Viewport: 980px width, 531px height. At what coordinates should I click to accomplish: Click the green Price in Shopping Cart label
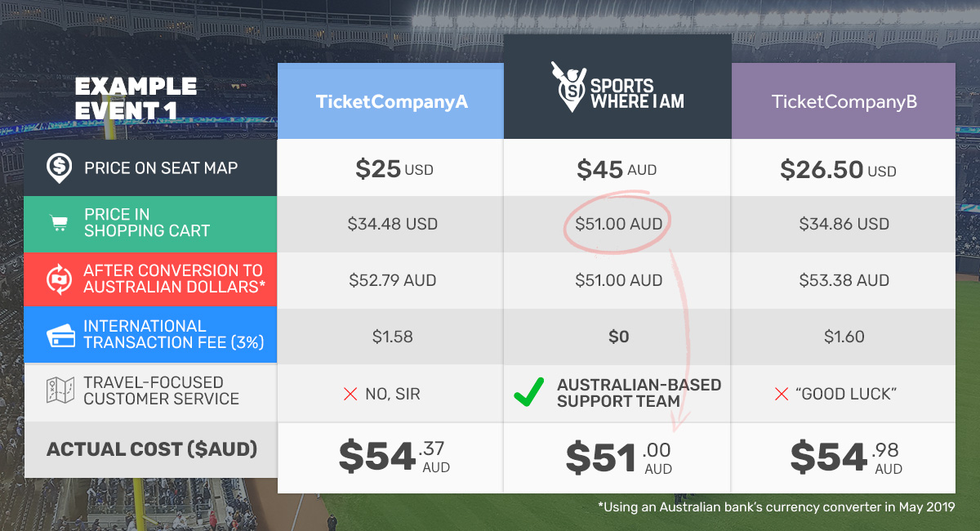click(147, 223)
